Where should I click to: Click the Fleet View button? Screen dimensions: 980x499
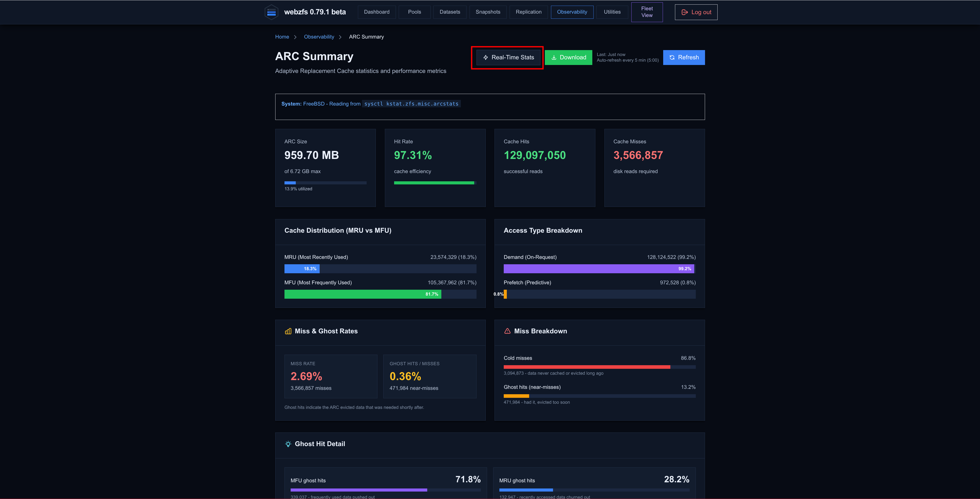tap(647, 12)
